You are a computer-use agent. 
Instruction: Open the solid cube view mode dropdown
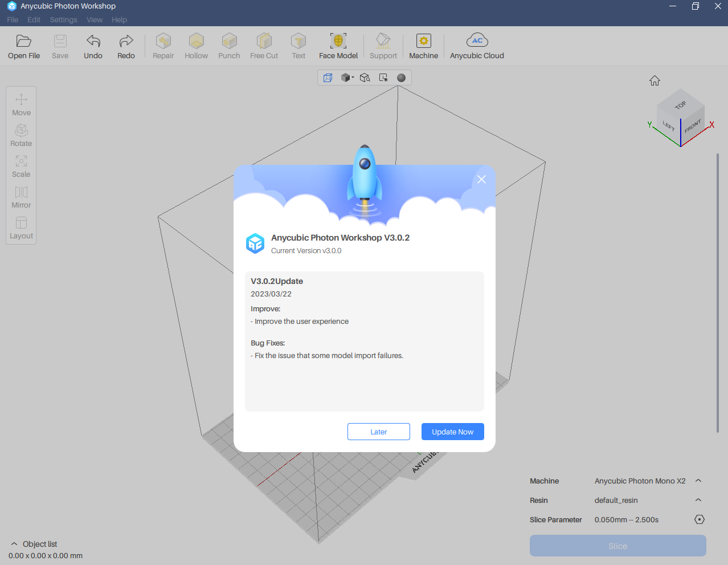(347, 78)
